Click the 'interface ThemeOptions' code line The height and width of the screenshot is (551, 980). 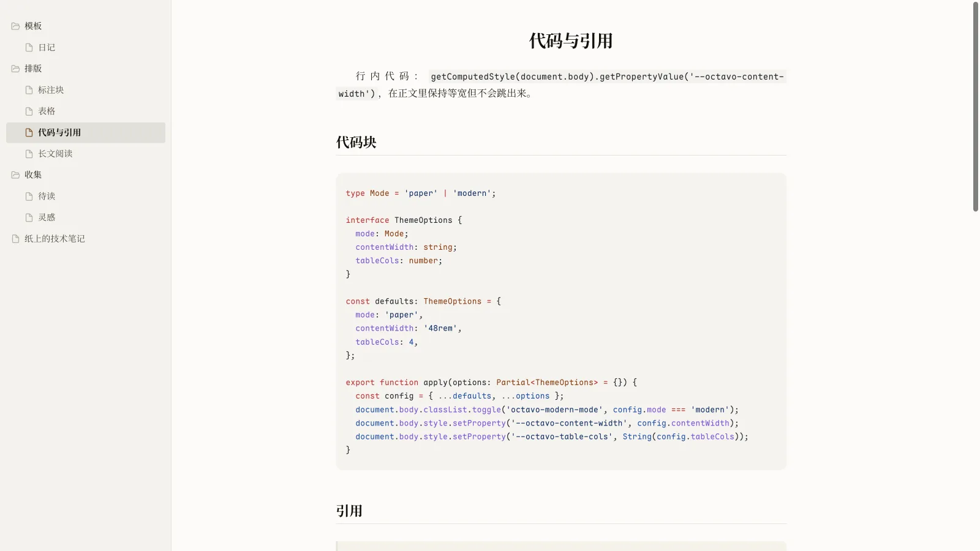tap(404, 220)
